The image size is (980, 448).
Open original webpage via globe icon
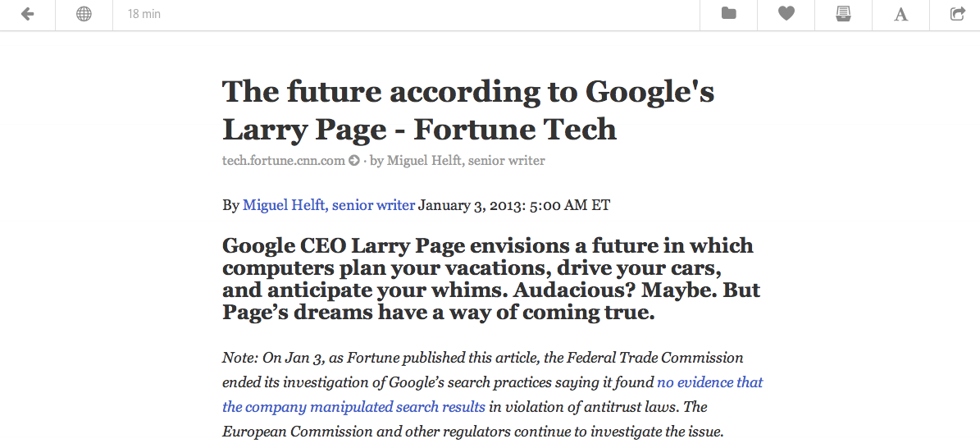84,14
